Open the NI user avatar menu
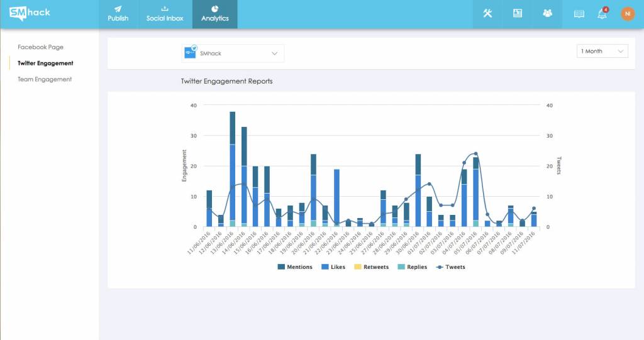Viewport: 644px width, 340px height. click(628, 14)
